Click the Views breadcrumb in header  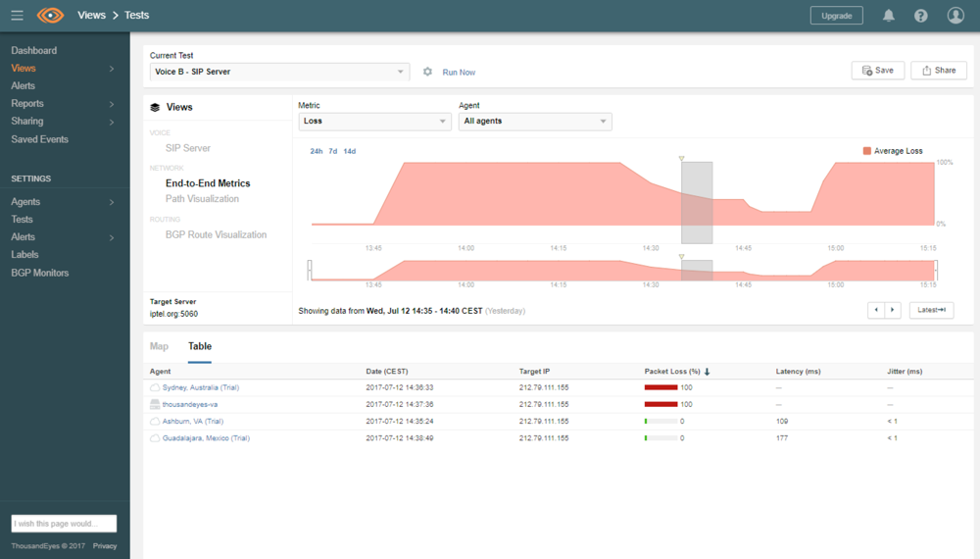coord(91,15)
